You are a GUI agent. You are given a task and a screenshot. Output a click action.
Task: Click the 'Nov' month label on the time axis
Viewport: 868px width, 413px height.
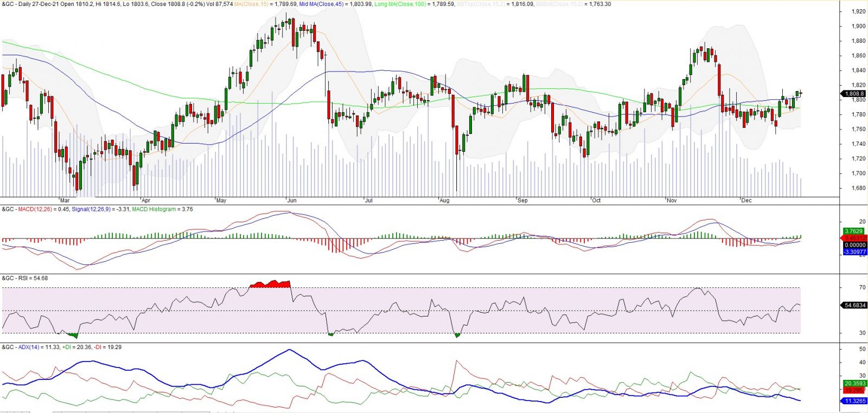click(x=672, y=201)
